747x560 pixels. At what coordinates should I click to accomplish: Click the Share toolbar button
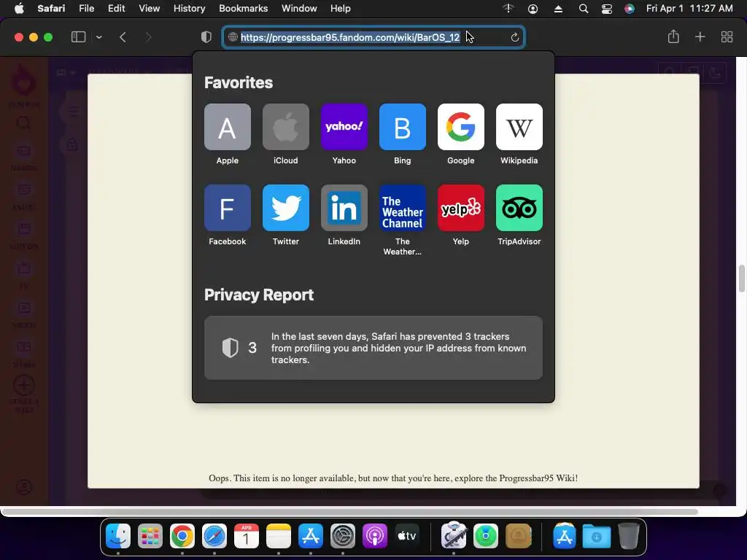673,36
